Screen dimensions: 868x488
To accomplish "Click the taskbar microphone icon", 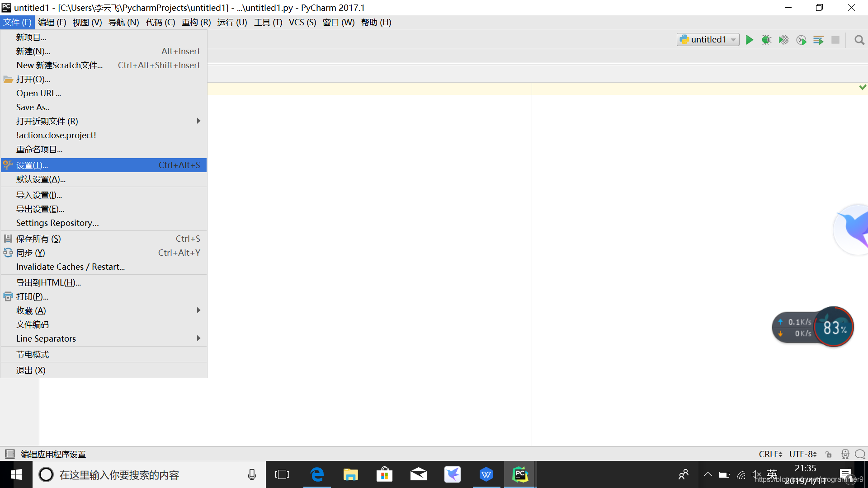I will click(252, 474).
